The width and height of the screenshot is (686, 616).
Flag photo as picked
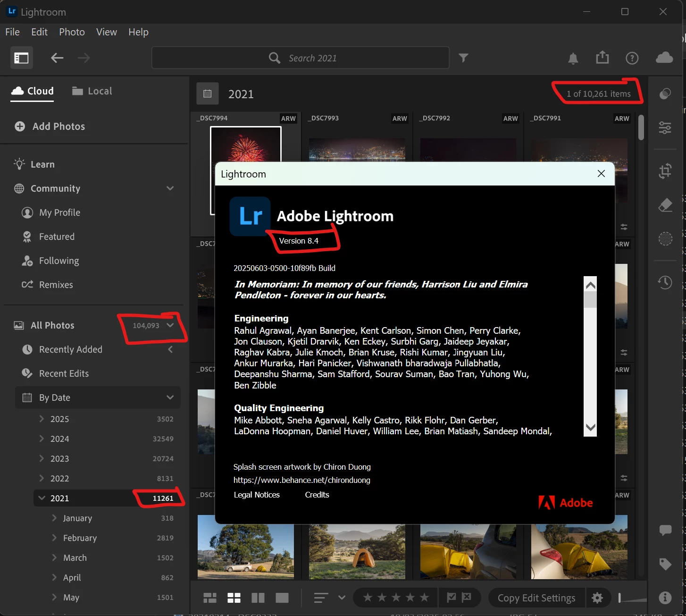tap(452, 598)
